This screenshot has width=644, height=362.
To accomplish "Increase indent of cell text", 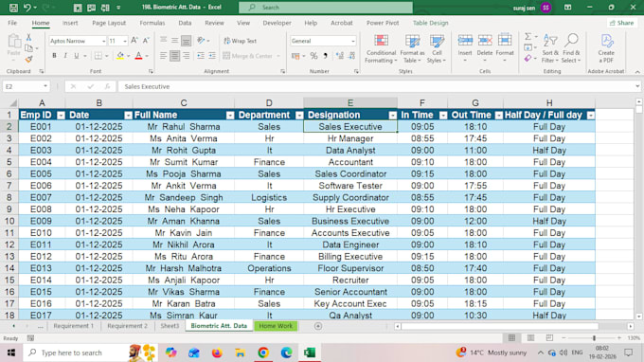I will coord(212,56).
